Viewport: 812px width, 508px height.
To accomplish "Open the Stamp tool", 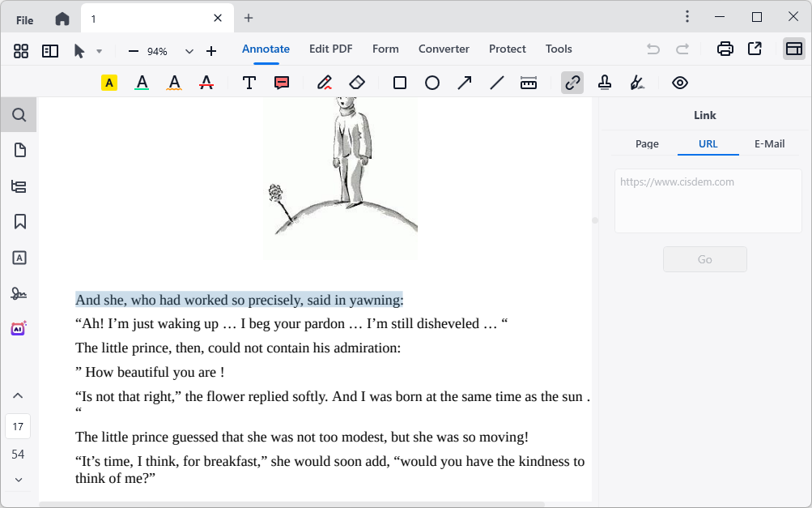I will tap(604, 82).
